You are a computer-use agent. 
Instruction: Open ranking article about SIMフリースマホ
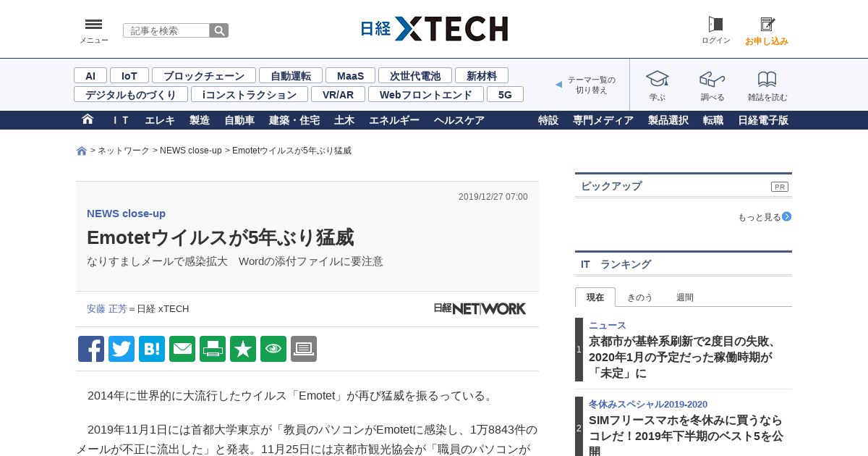(x=686, y=436)
